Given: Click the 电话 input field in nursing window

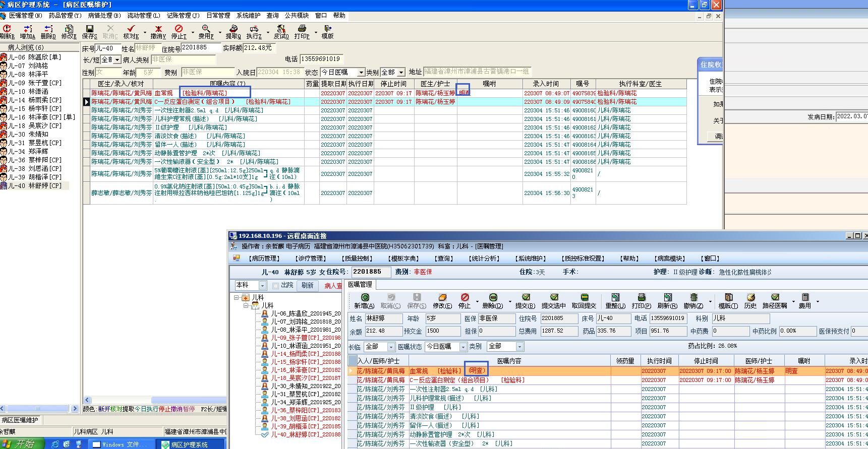Looking at the screenshot, I should pos(321,59).
